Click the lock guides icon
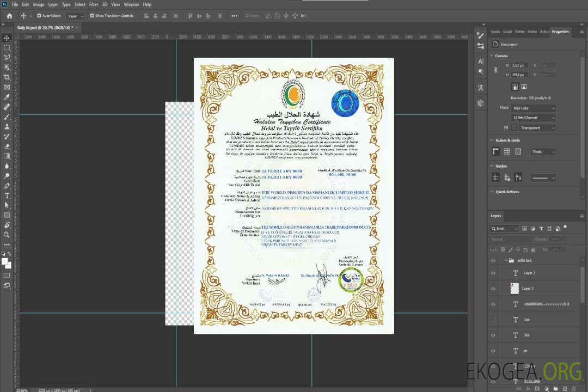Image resolution: width=588 pixels, height=392 pixels. (x=507, y=177)
